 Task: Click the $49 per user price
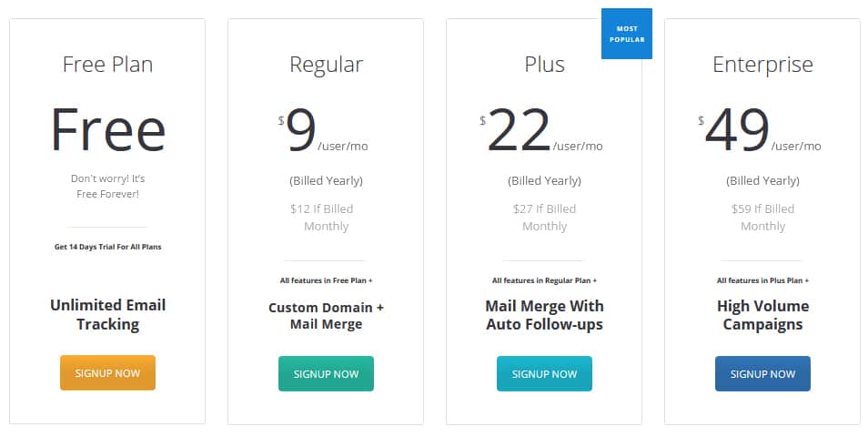tap(760, 131)
